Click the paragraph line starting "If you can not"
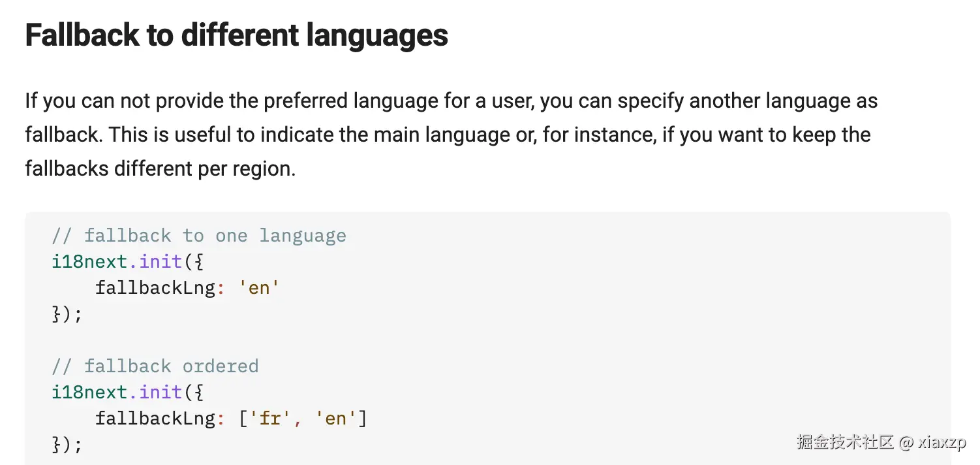980x465 pixels. [450, 101]
